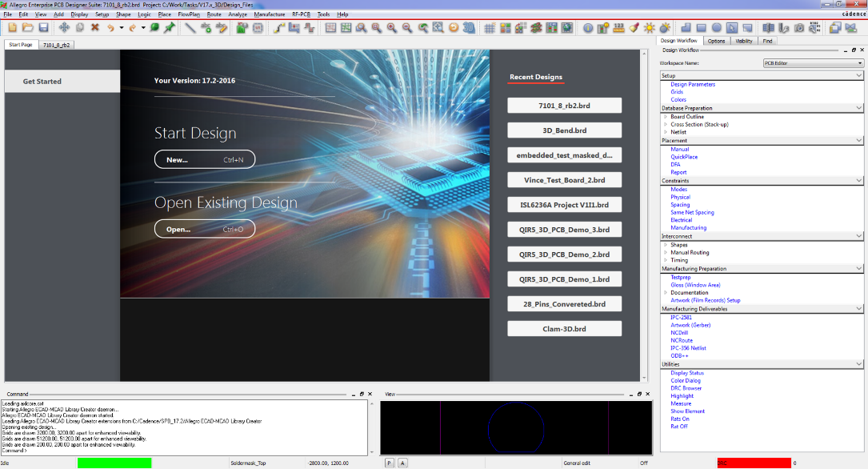Screen dimensions: 868x469
Task: Click the Copy toolbar icon
Action: tap(80, 28)
